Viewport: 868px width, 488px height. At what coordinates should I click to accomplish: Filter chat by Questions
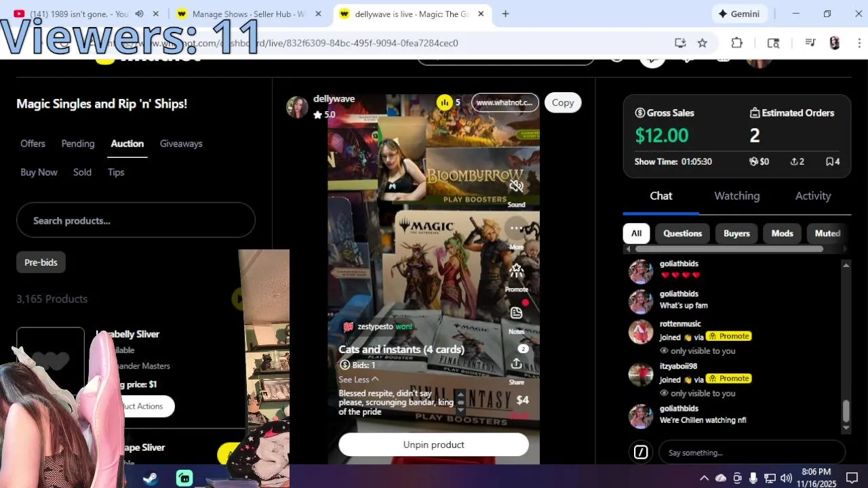pos(682,233)
